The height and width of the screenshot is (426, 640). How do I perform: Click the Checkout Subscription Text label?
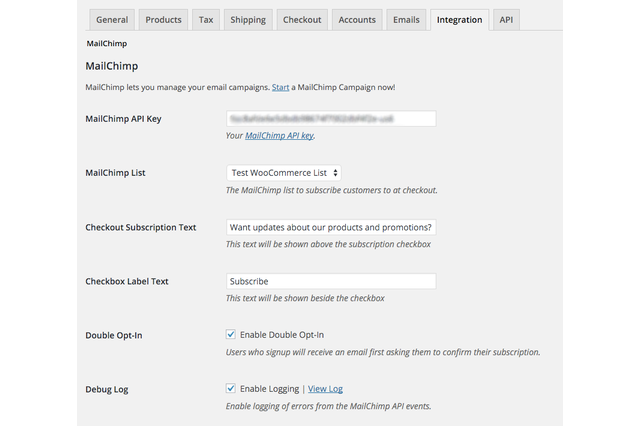140,227
